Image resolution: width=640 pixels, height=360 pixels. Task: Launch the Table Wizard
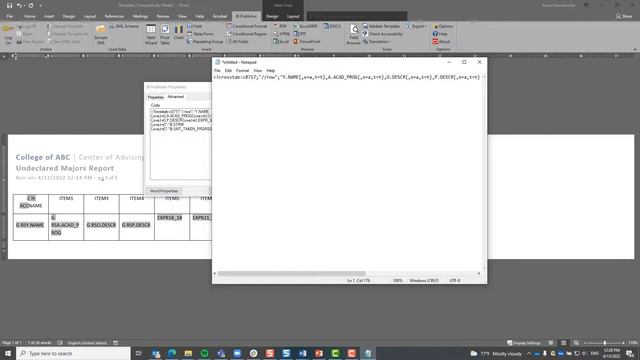[x=151, y=34]
